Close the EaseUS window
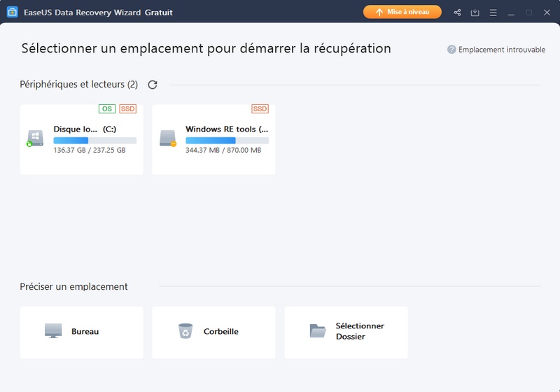 [547, 13]
